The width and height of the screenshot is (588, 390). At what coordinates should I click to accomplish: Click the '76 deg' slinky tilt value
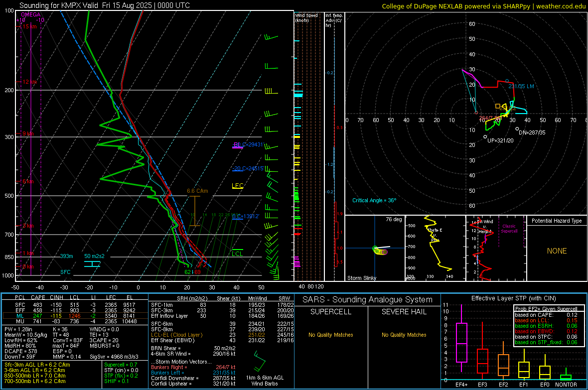click(x=394, y=219)
